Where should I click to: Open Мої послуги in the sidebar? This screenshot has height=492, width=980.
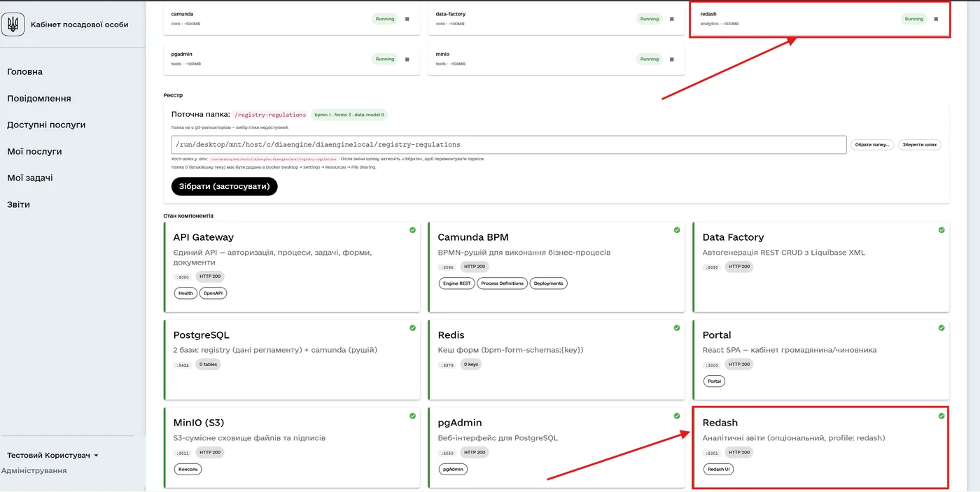(x=34, y=151)
